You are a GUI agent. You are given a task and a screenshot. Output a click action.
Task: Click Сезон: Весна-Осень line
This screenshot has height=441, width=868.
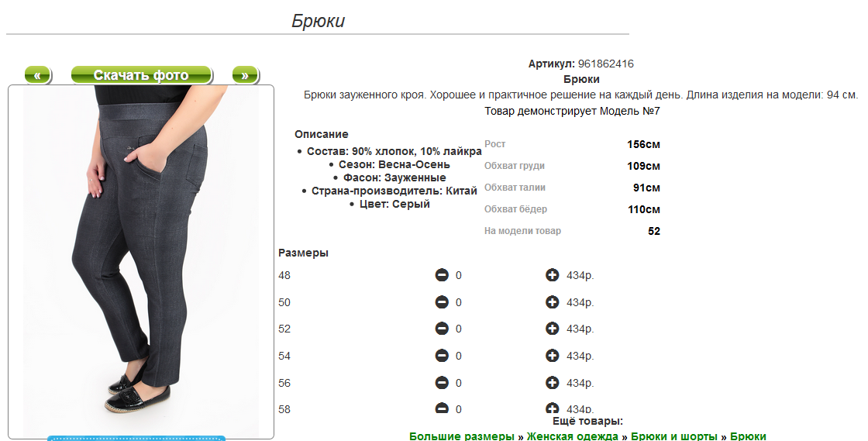point(394,164)
